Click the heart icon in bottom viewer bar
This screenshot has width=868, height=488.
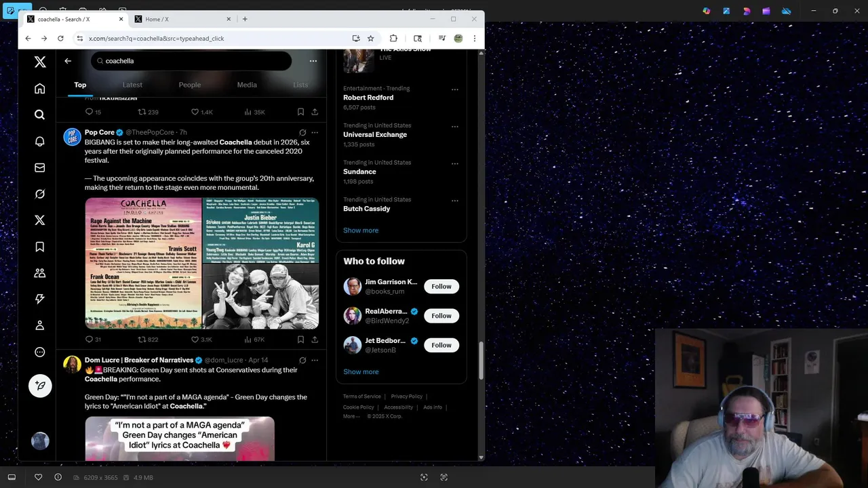39,477
